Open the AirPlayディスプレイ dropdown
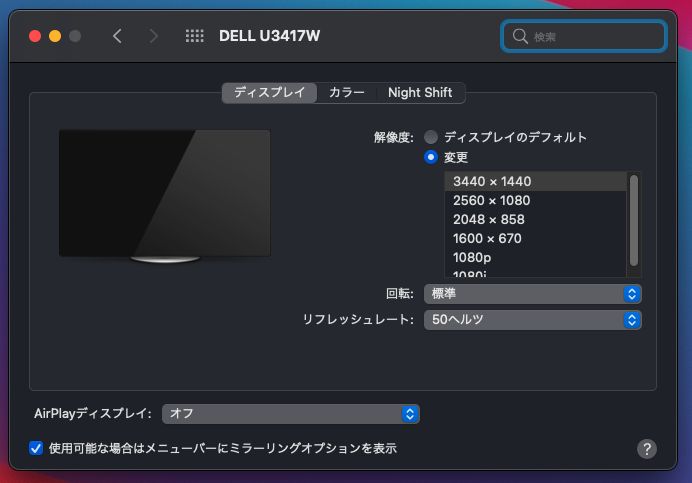The width and height of the screenshot is (692, 483). tap(290, 414)
